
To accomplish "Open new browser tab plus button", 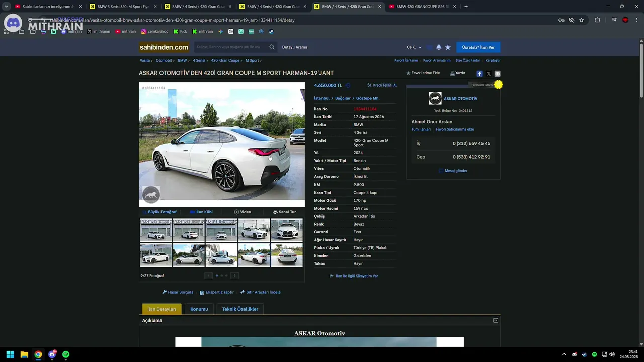I will point(466,7).
